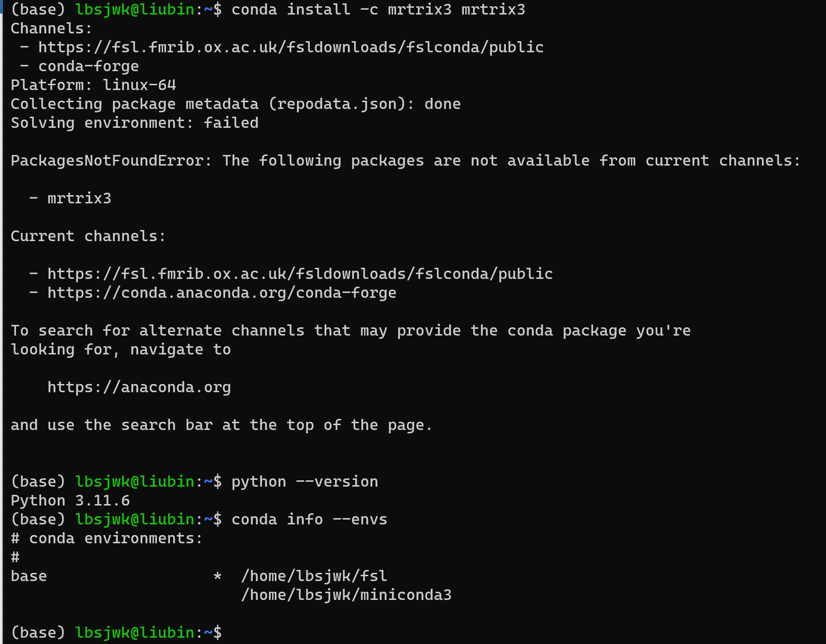Click the Python 3.11.6 version output
Image resolution: width=826 pixels, height=644 pixels.
click(x=70, y=501)
